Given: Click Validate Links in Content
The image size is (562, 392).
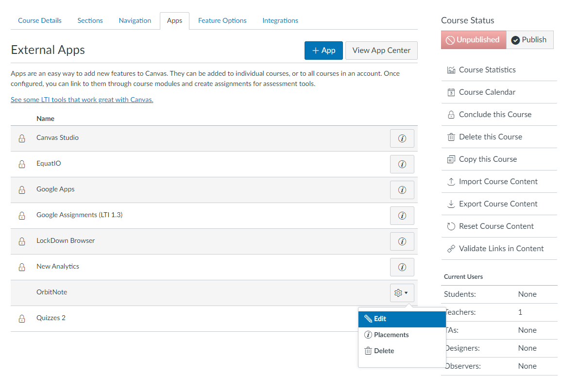Looking at the screenshot, I should point(501,249).
